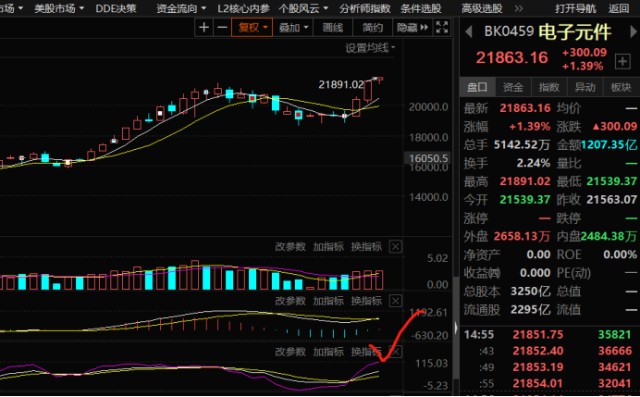
Task: Expand the 叠加 overlay dropdown
Action: [x=293, y=28]
